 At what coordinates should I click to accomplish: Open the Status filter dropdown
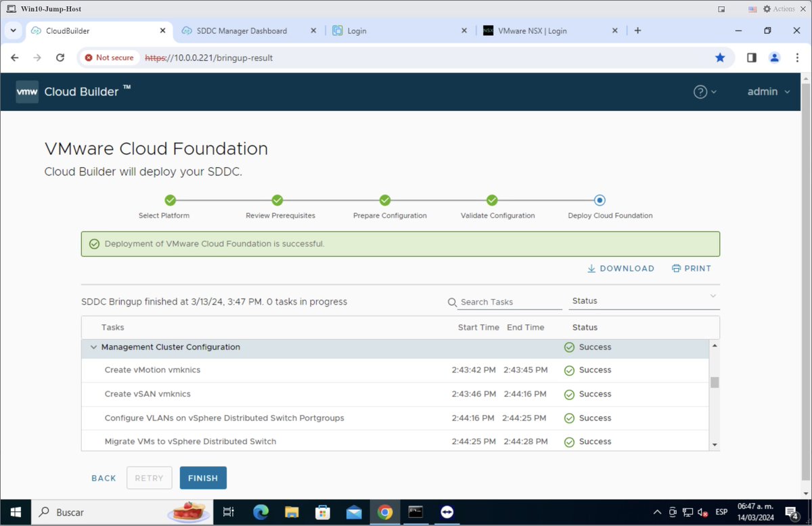click(644, 301)
